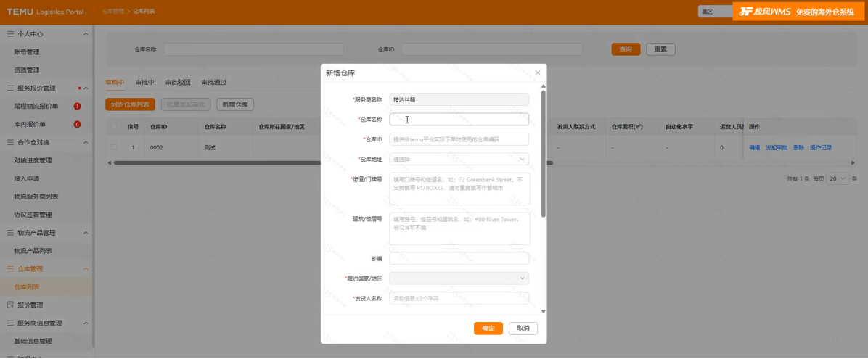Click the red badge showing 1
The height and width of the screenshot is (359, 868).
tap(77, 106)
